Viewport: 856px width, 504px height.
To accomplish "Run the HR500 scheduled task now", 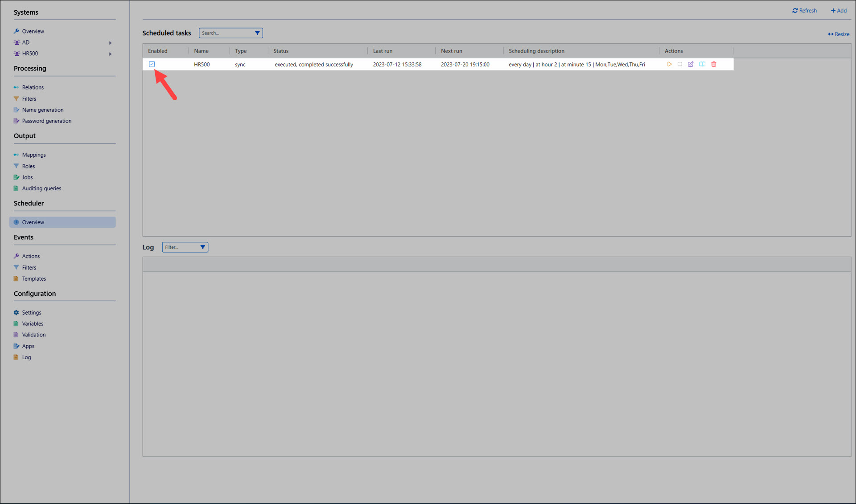I will coord(669,64).
